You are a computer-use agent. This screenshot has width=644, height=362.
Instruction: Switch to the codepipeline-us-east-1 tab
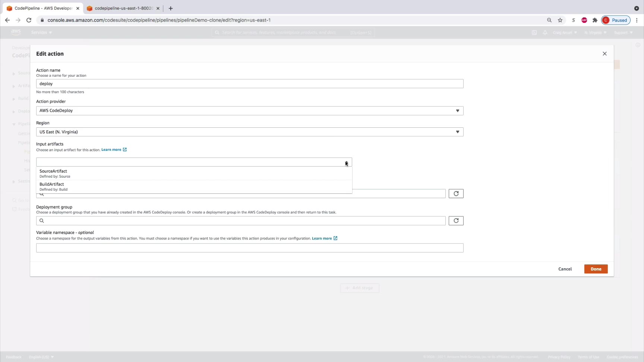124,8
